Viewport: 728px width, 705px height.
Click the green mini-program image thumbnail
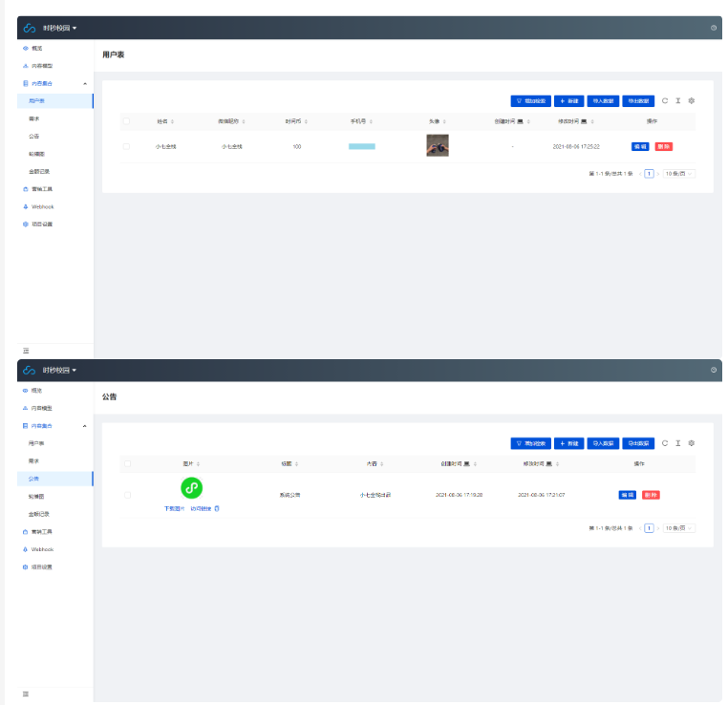(192, 488)
